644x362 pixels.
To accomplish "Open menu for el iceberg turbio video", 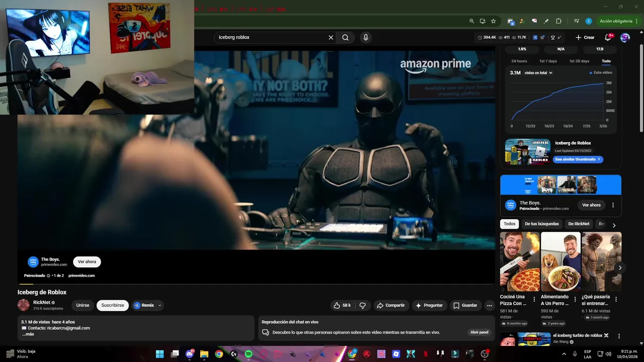I will click(x=619, y=336).
